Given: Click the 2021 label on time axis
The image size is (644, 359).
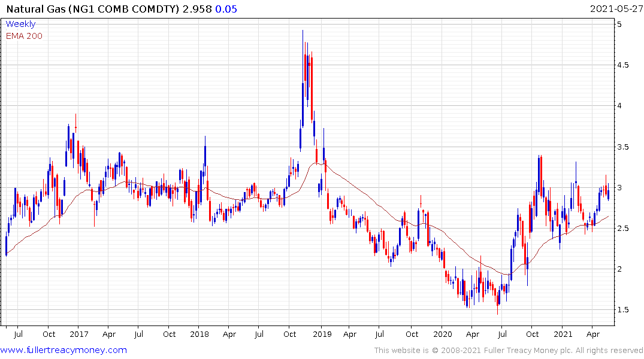Looking at the screenshot, I should (563, 334).
